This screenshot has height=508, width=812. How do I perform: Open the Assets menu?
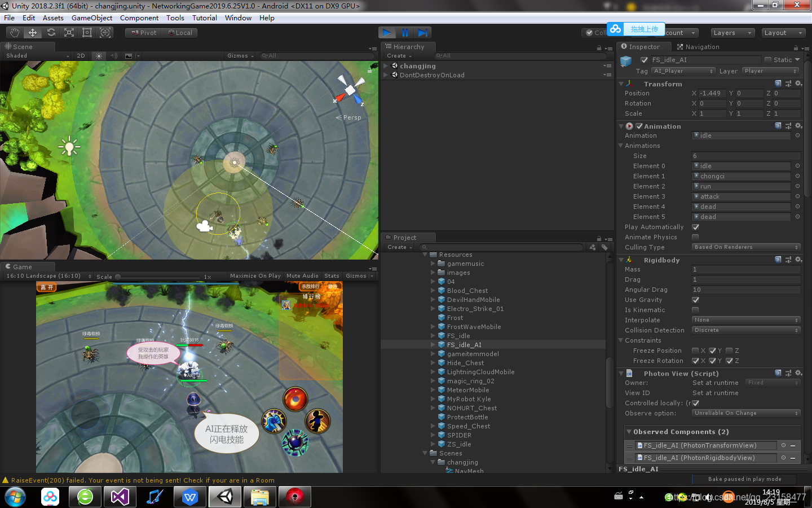[x=53, y=18]
